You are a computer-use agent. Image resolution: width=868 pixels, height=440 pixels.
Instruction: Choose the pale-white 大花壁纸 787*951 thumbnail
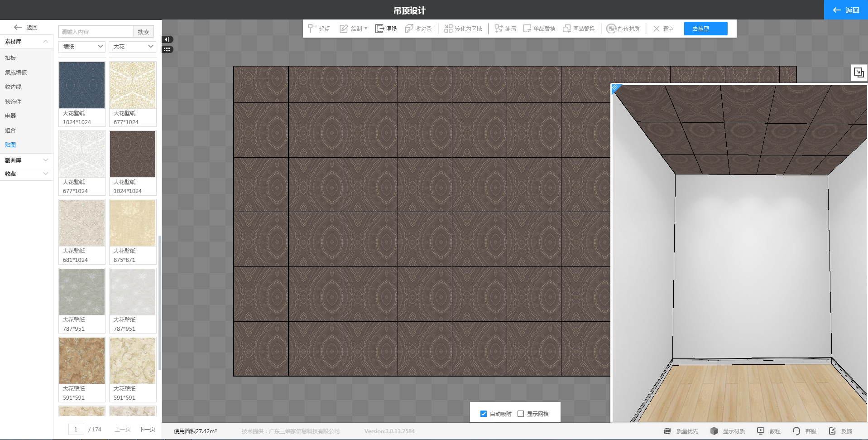click(x=133, y=292)
